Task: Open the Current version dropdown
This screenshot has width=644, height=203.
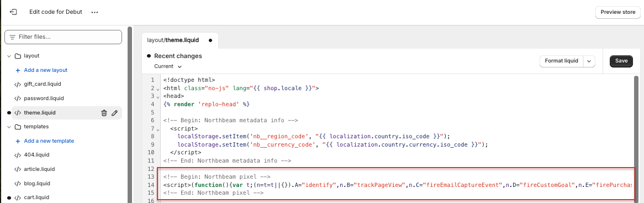Action: [x=168, y=66]
